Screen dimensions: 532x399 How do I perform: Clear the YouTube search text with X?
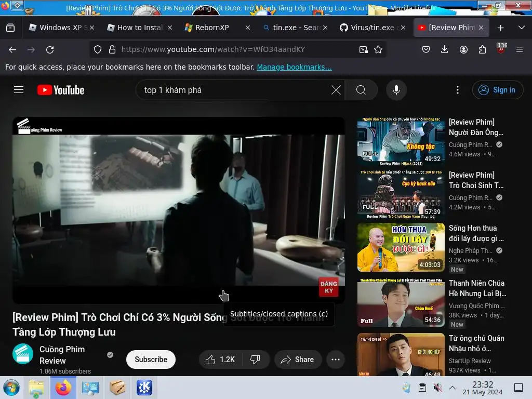point(336,90)
